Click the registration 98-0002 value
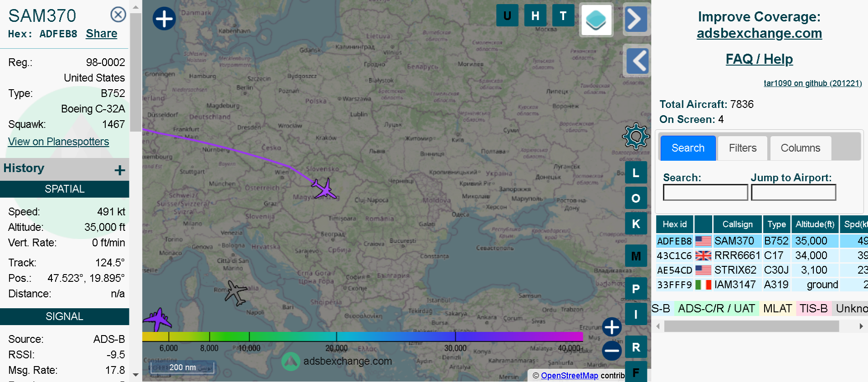Screen dimensions: 868x382 105,62
